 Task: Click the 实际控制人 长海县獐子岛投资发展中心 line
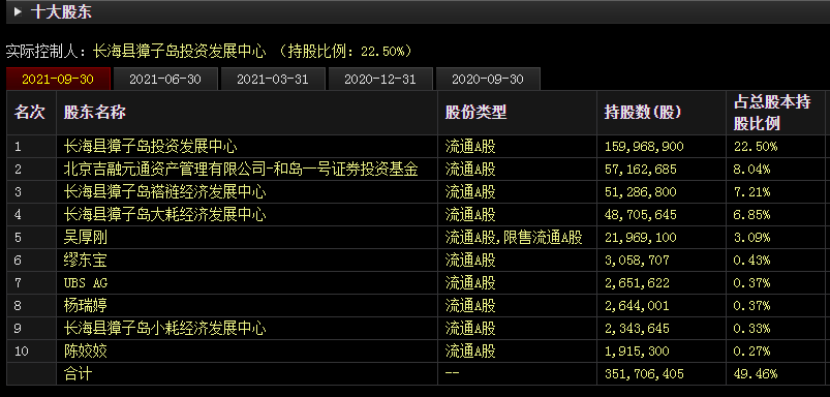click(209, 51)
